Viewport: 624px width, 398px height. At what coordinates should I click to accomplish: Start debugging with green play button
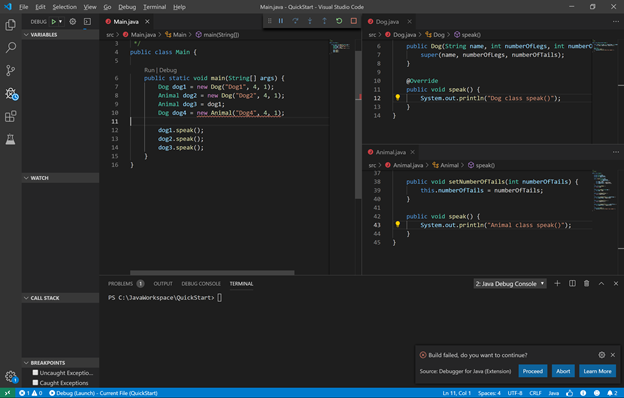click(x=53, y=21)
